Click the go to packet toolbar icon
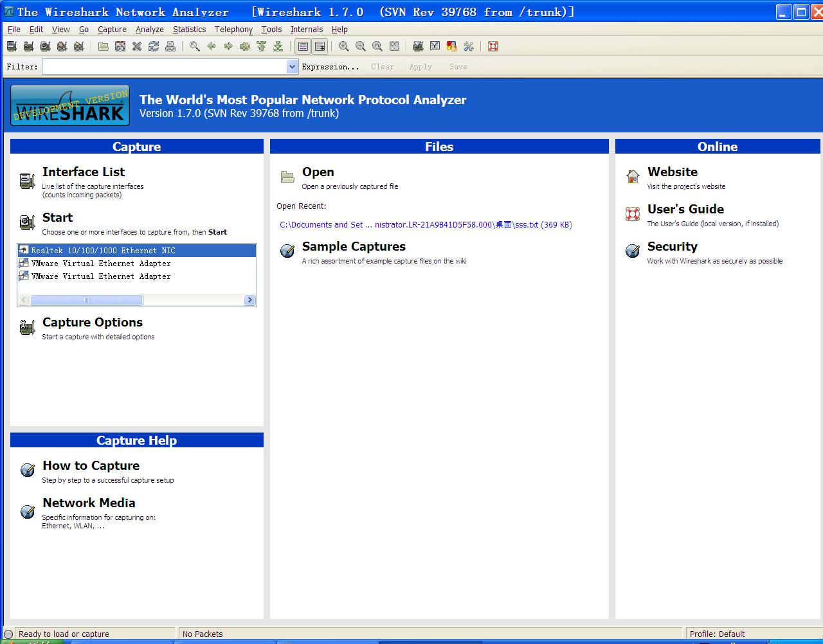Screen dimensions: 823x644 (244, 46)
